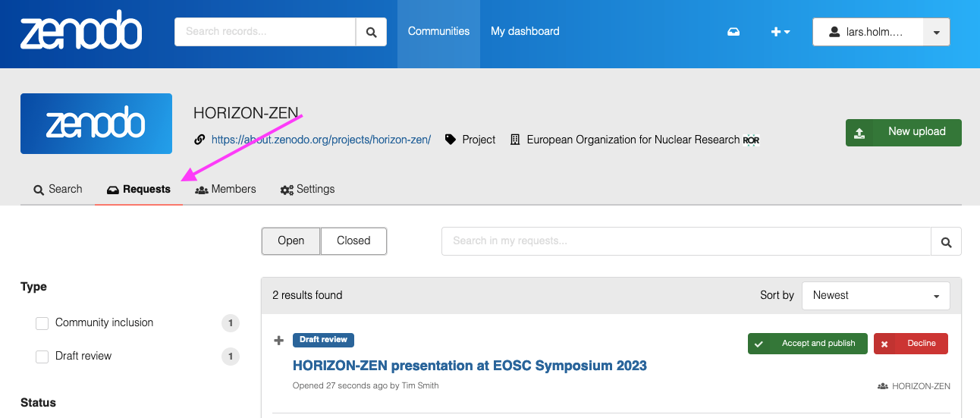Viewport: 980px width, 418px height.
Task: Decline the draft review request
Action: pos(911,344)
